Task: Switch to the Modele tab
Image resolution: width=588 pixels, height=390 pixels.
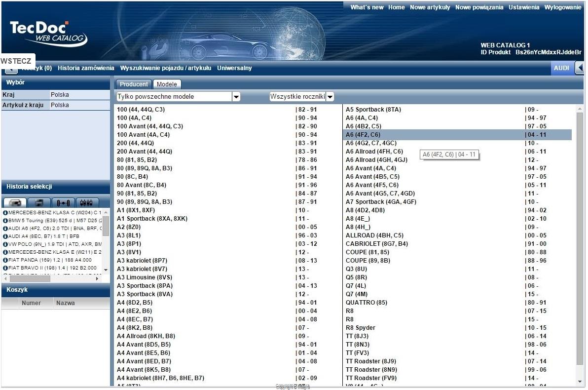Action: point(167,84)
